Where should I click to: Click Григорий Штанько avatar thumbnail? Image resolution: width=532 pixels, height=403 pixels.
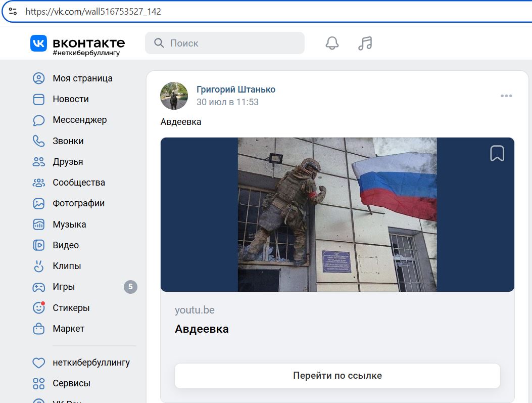[174, 96]
